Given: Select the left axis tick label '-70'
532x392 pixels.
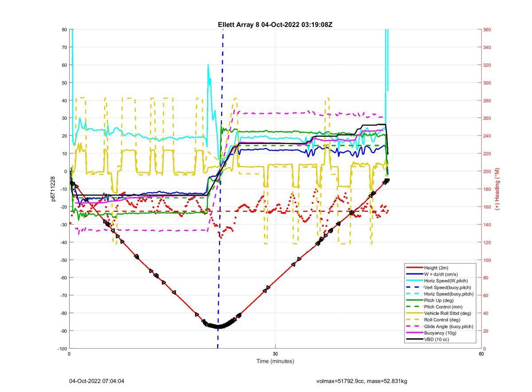Looking at the screenshot, I should click(x=63, y=295).
